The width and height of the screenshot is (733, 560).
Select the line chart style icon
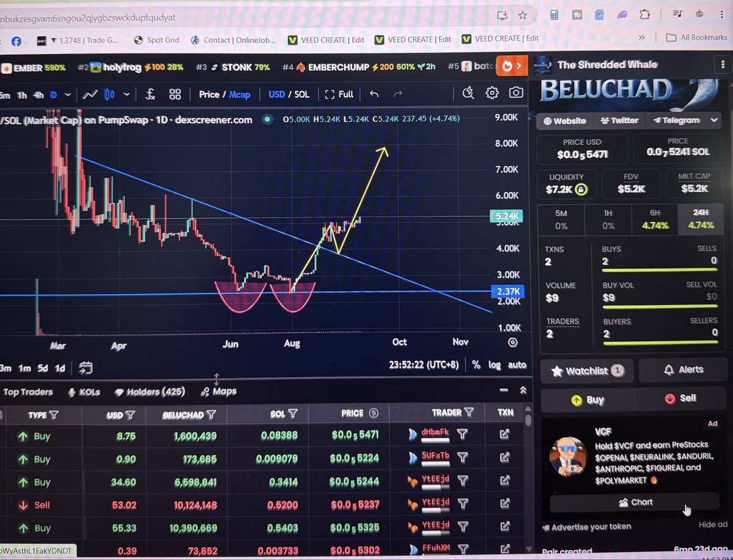point(90,94)
